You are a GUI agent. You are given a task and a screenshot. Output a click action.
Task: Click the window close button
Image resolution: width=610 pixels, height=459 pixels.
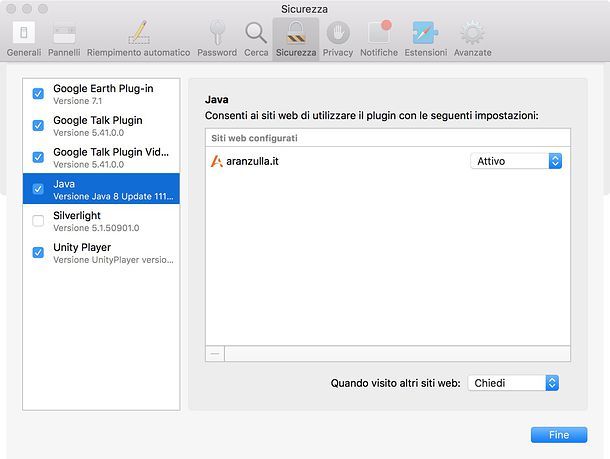11,9
